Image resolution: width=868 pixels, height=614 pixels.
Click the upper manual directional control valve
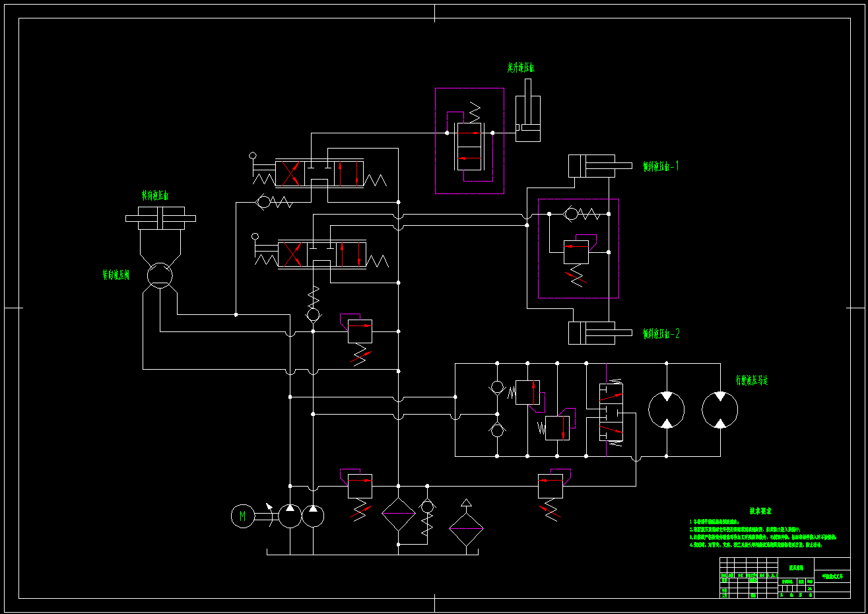coord(319,173)
